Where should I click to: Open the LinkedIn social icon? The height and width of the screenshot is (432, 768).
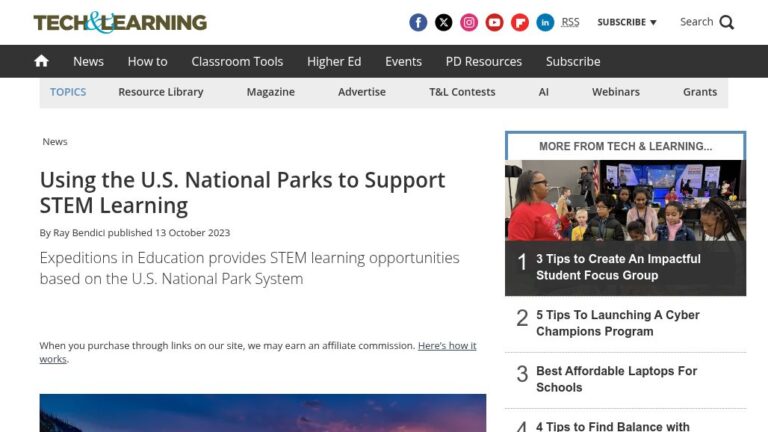click(x=545, y=23)
